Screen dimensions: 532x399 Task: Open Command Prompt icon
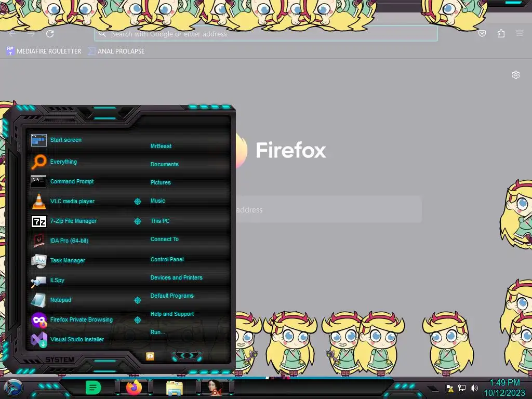[x=38, y=181]
